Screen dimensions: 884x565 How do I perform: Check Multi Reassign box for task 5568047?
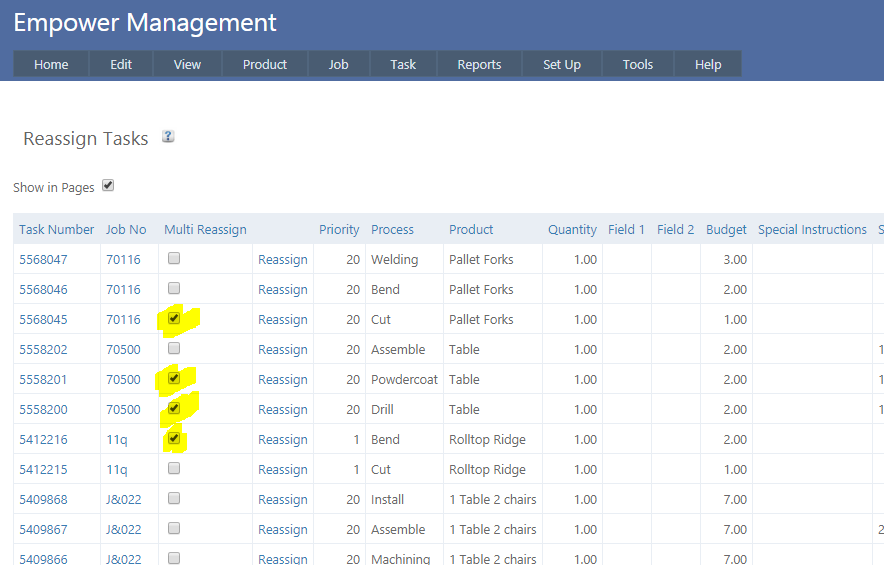click(x=174, y=258)
